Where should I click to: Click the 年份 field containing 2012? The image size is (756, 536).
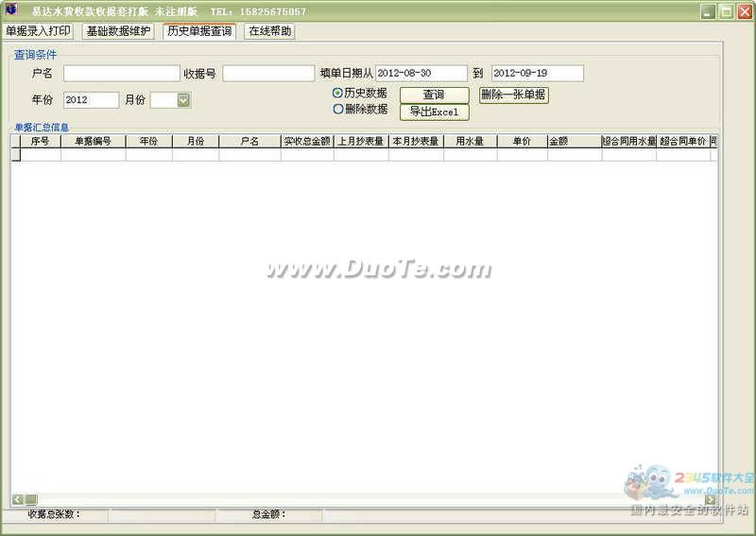91,99
